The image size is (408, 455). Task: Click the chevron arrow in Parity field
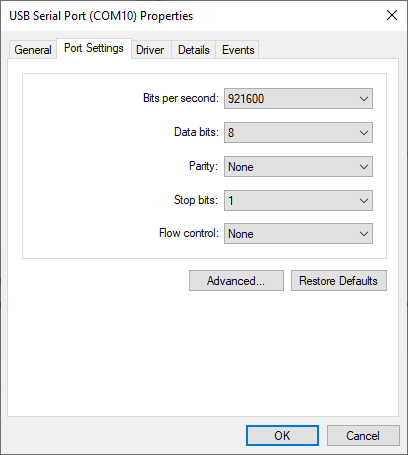point(364,167)
